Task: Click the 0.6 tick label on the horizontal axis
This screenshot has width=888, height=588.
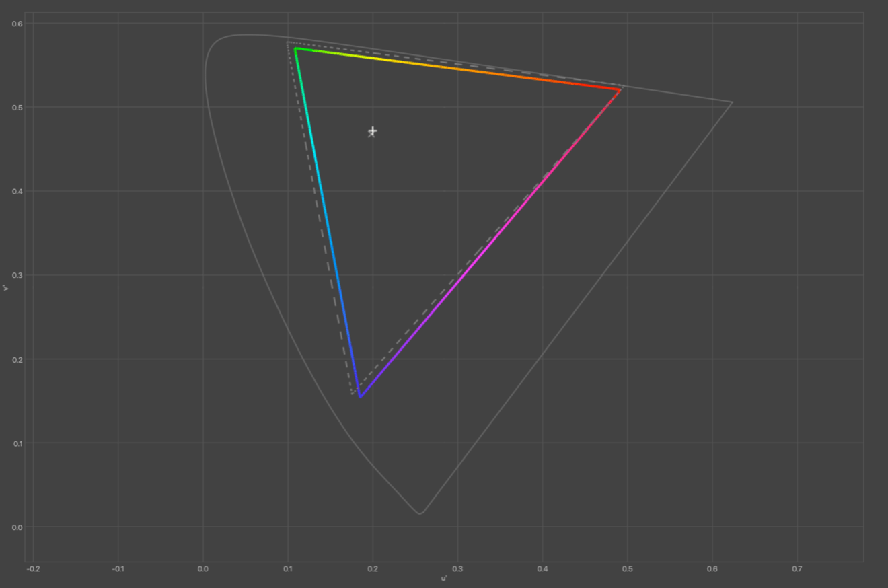Action: tap(712, 569)
